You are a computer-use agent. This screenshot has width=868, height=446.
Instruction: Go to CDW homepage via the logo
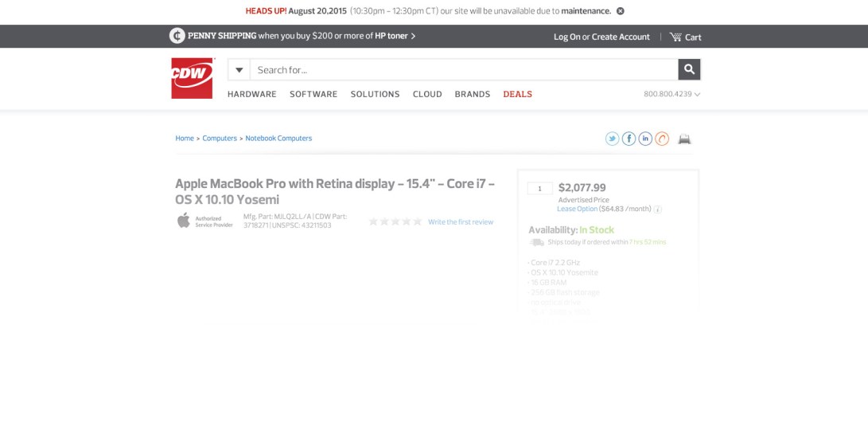pos(192,78)
